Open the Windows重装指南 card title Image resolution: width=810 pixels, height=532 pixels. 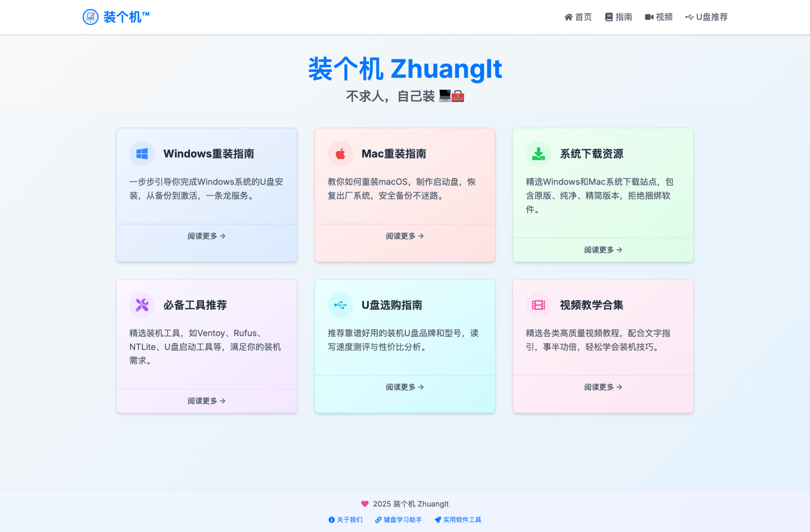[209, 154]
